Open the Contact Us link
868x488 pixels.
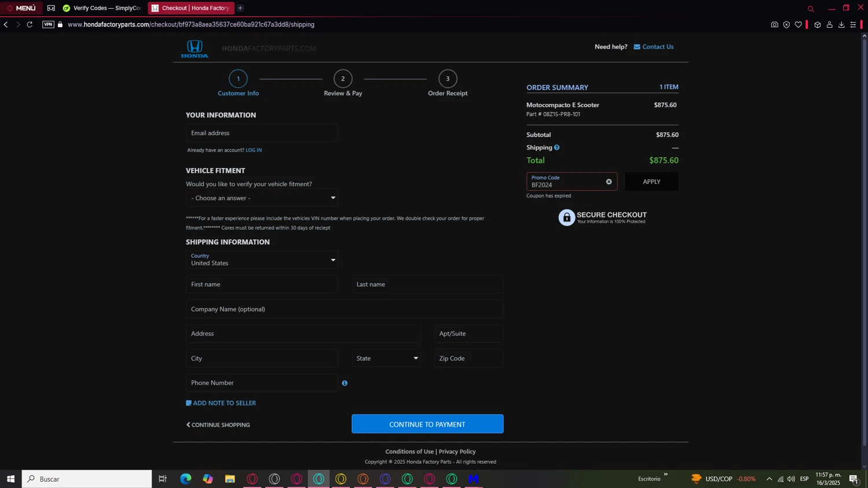pos(653,47)
